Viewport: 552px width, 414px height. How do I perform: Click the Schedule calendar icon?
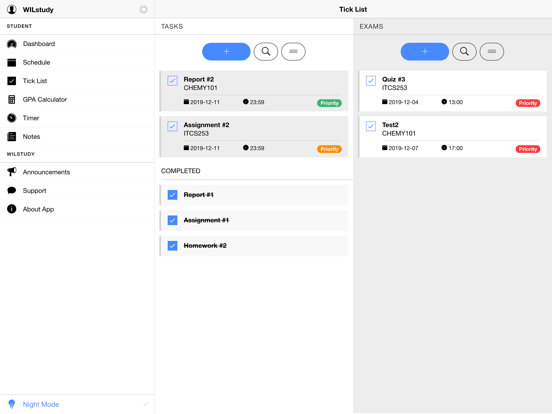coord(12,62)
